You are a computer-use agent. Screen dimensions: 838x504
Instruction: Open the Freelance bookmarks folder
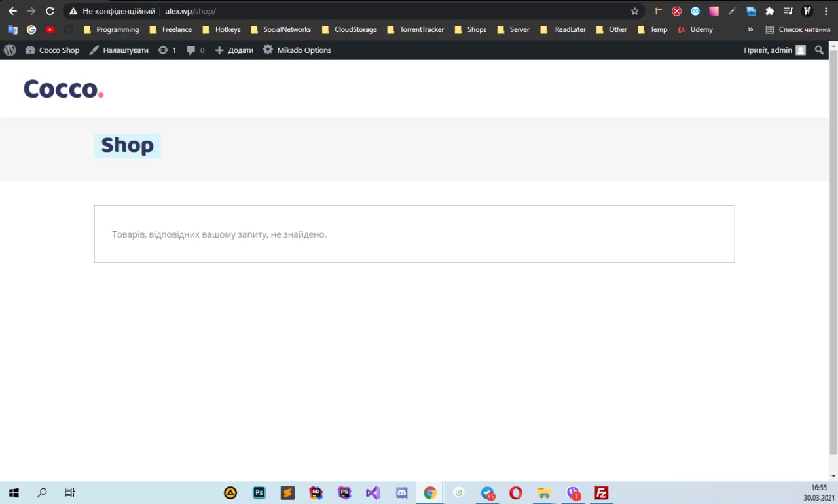170,29
